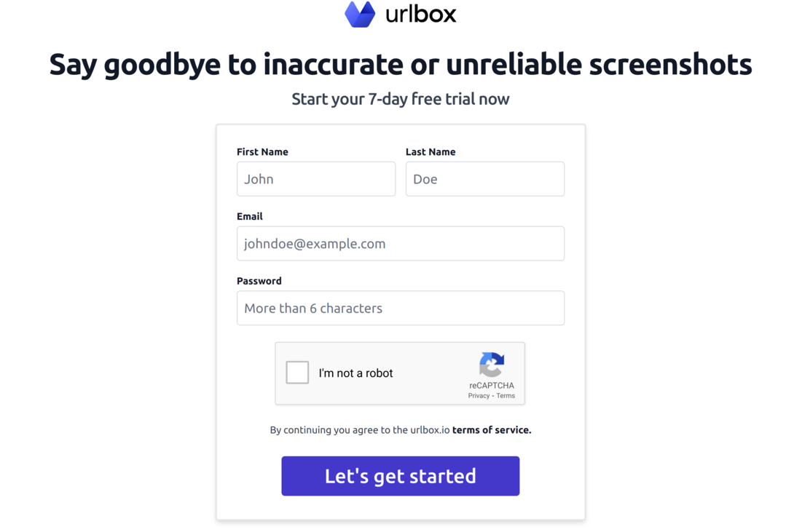Click the urlbox wordmark text

click(420, 14)
